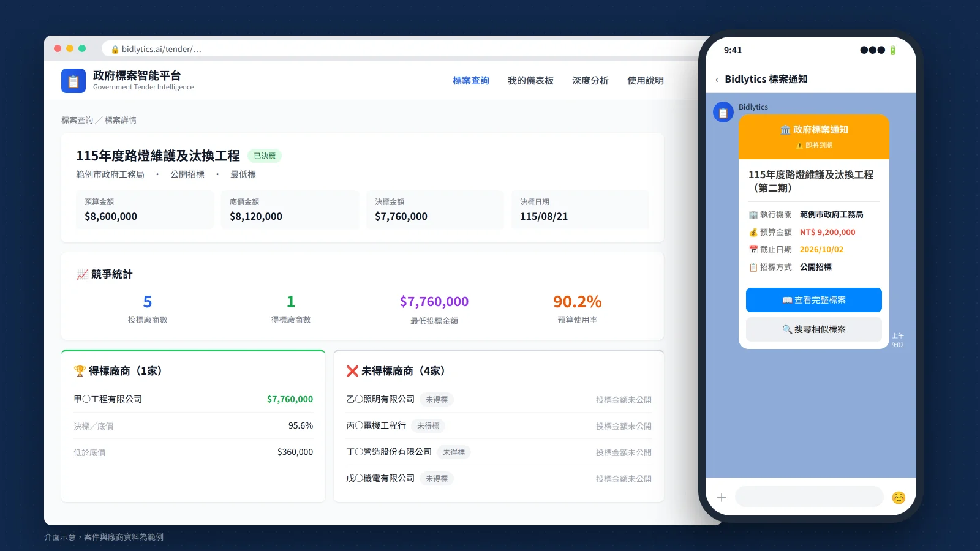The image size is (980, 551).
Task: Click the trophy icon beside 得標廠商
Action: click(80, 371)
